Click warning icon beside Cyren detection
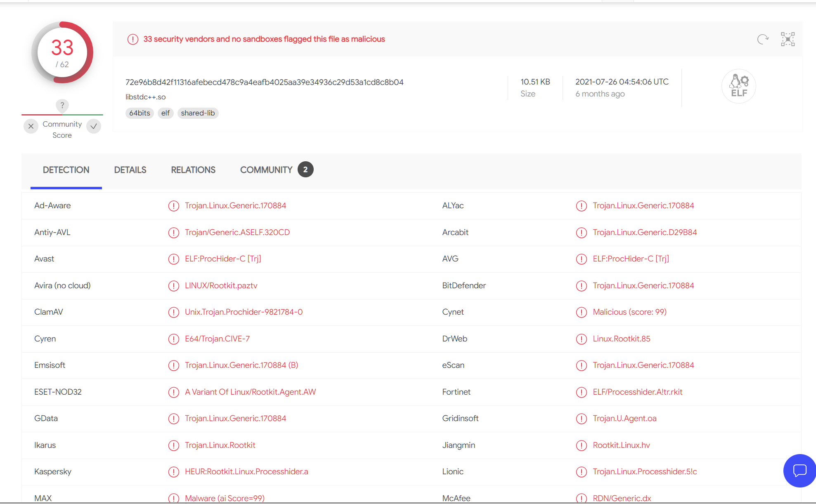The image size is (816, 504). (x=174, y=339)
